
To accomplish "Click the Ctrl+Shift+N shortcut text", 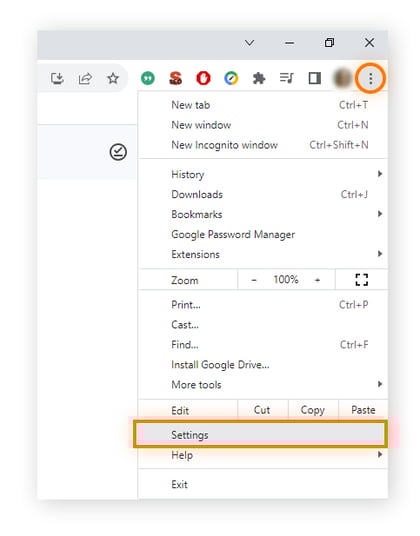I will click(339, 145).
